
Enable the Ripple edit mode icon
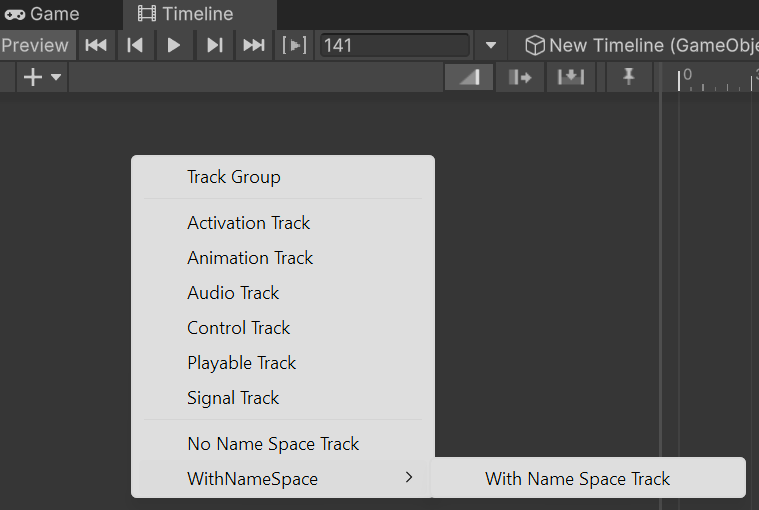pyautogui.click(x=520, y=77)
